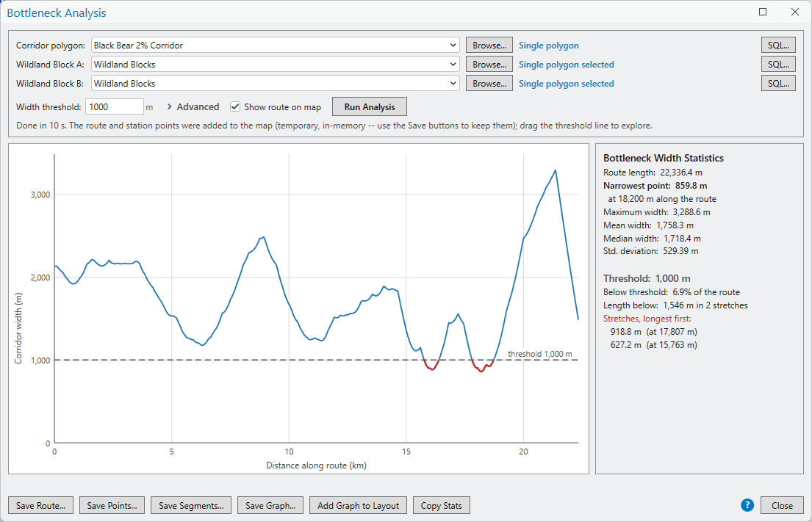Click the Run Analysis button

coord(369,106)
